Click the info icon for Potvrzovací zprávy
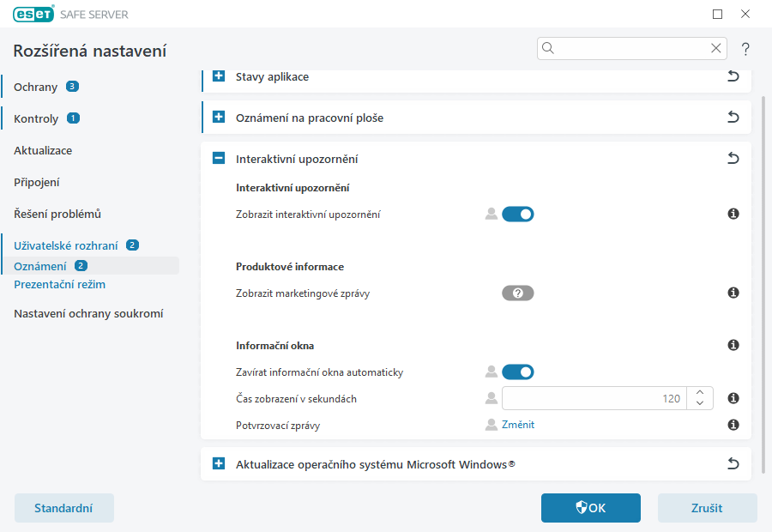Image resolution: width=772 pixels, height=532 pixels. click(x=733, y=425)
